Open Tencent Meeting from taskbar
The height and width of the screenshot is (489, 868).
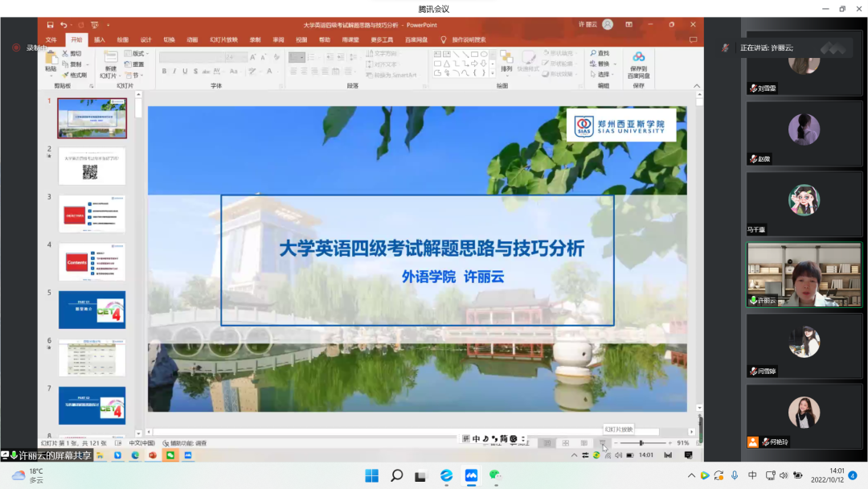(x=471, y=475)
